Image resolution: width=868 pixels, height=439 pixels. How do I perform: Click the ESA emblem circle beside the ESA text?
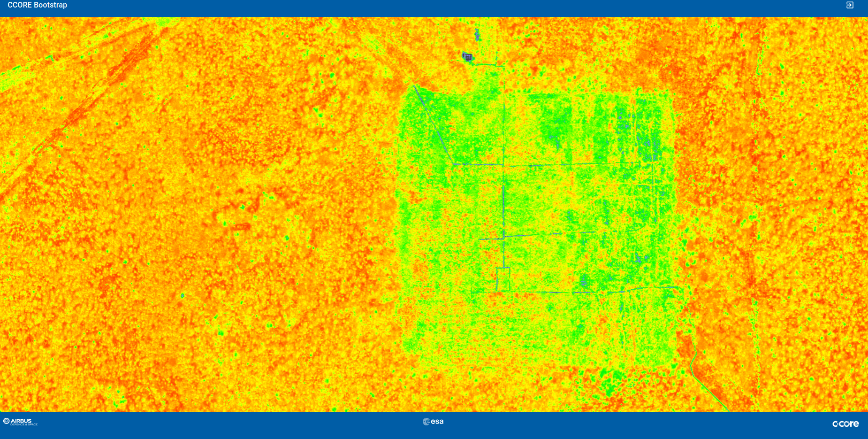[x=426, y=421]
